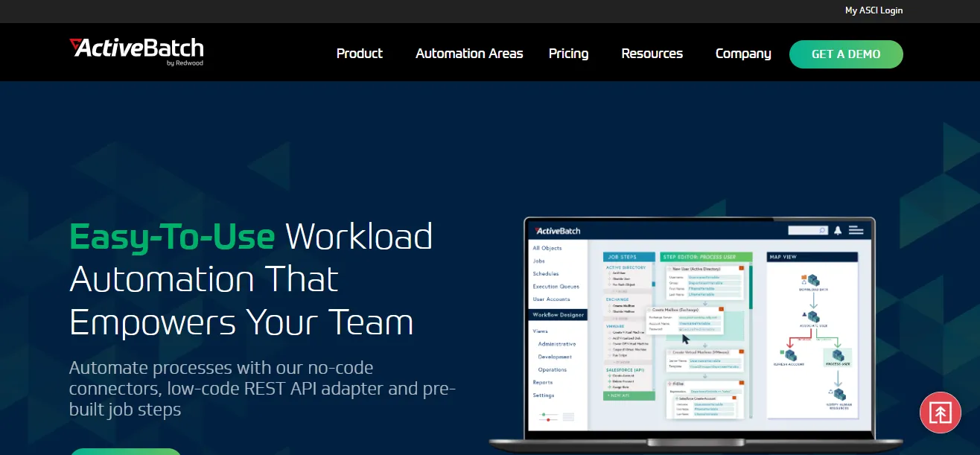The image size is (980, 455).
Task: Select Schedules in mockup sidebar
Action: point(546,274)
